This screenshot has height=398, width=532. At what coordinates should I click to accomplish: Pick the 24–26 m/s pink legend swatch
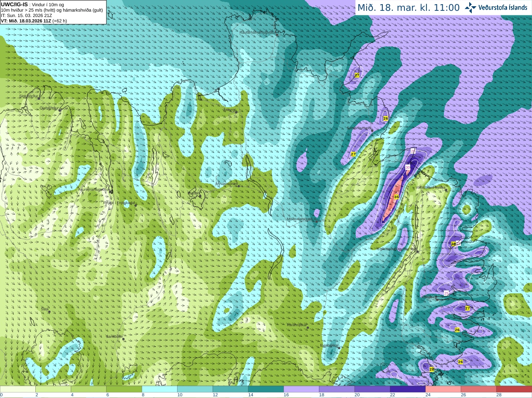[443, 389]
